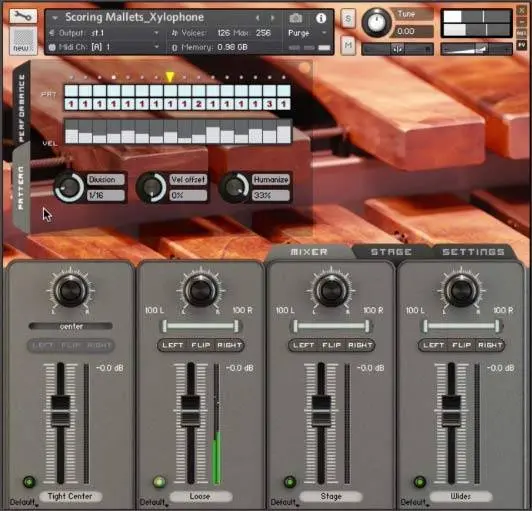
Task: Adjust the Humanize knob
Action: coord(234,187)
